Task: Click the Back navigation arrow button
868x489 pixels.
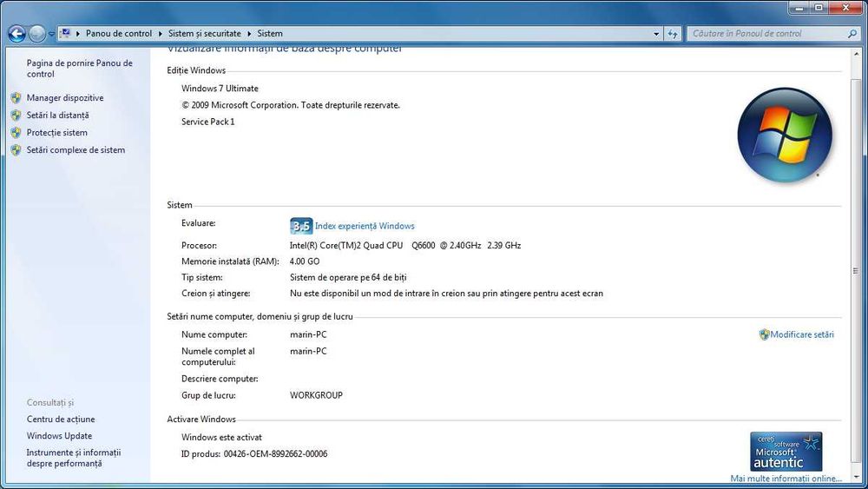Action: (x=16, y=35)
